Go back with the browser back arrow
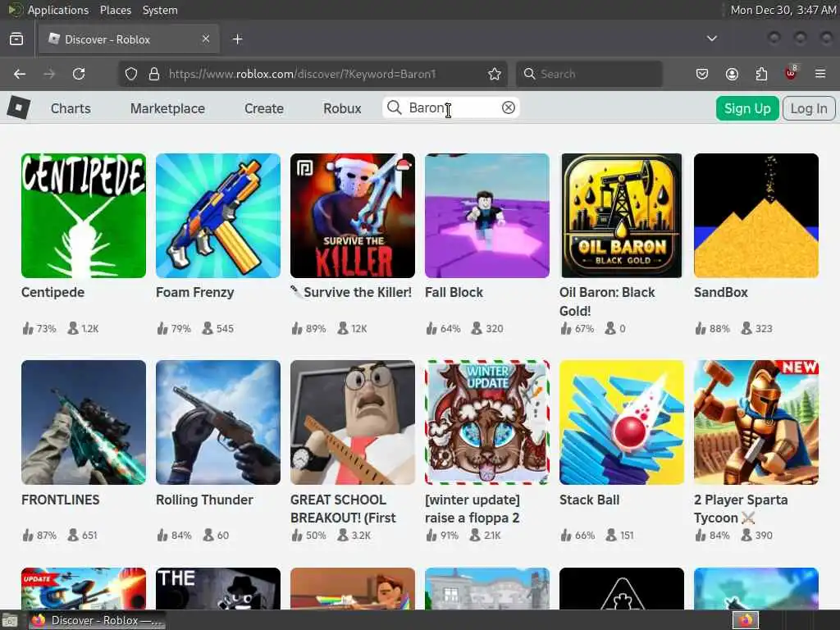Image resolution: width=840 pixels, height=630 pixels. tap(20, 74)
